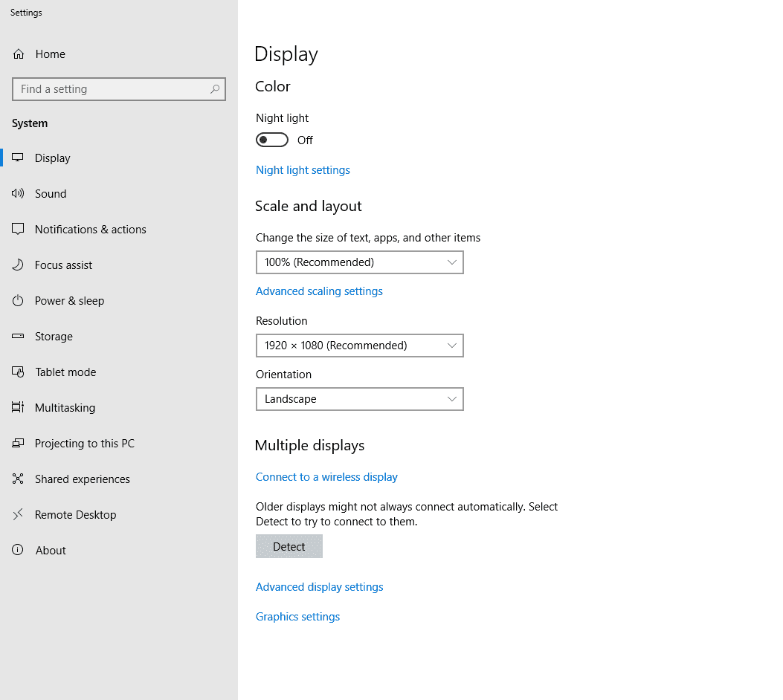Toggle Night light on
Screen dimensions: 783x700
[x=271, y=140]
